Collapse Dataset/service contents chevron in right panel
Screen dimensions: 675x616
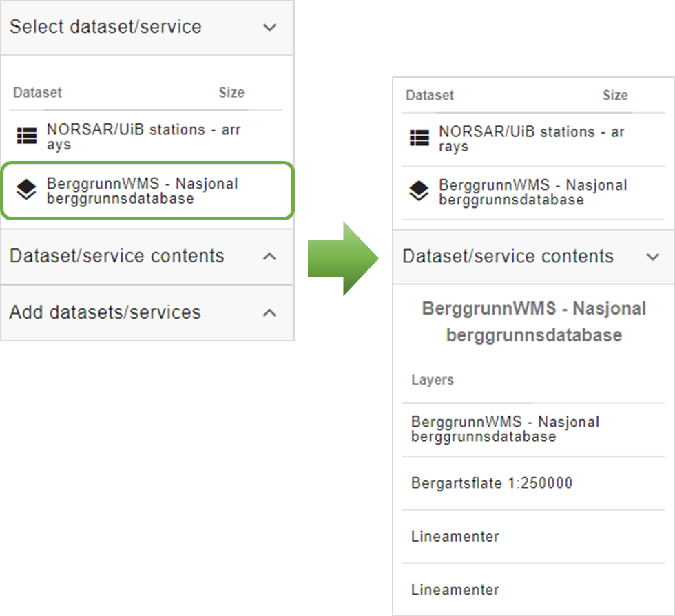(653, 257)
